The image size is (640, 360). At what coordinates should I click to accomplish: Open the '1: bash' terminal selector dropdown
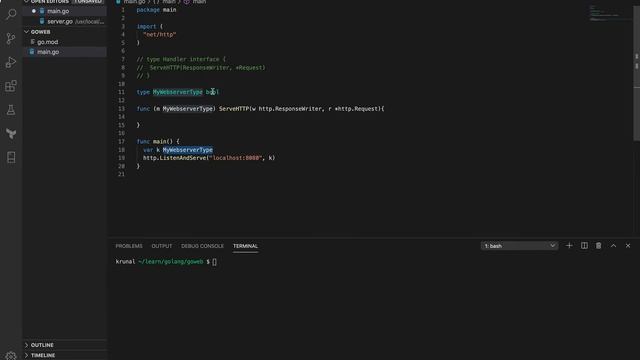click(519, 246)
